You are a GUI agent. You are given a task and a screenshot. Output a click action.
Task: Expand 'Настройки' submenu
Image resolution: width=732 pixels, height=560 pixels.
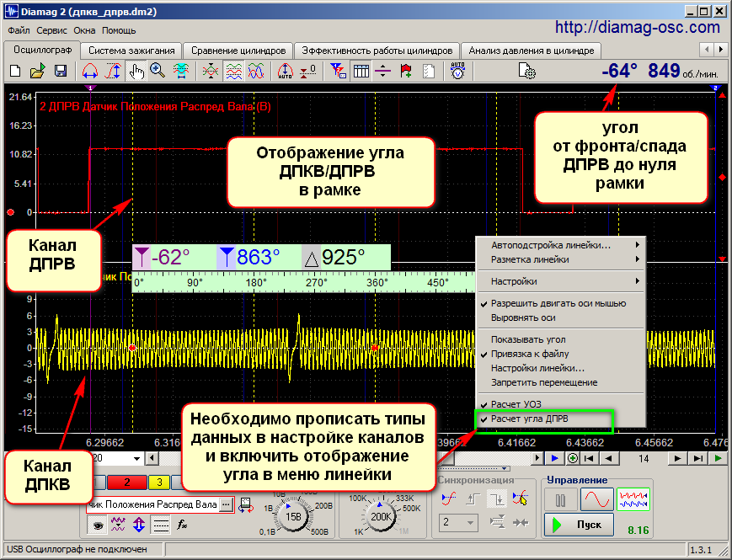[560, 281]
